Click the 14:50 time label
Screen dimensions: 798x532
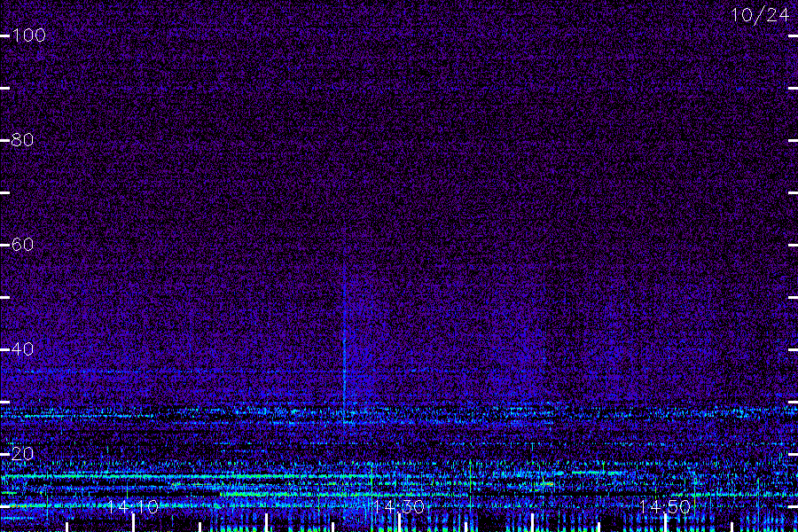click(665, 506)
